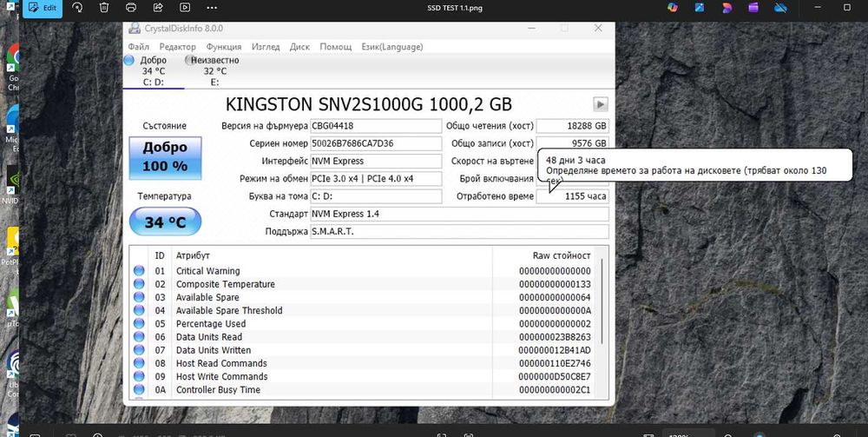Open the Редактор menu

[x=178, y=47]
